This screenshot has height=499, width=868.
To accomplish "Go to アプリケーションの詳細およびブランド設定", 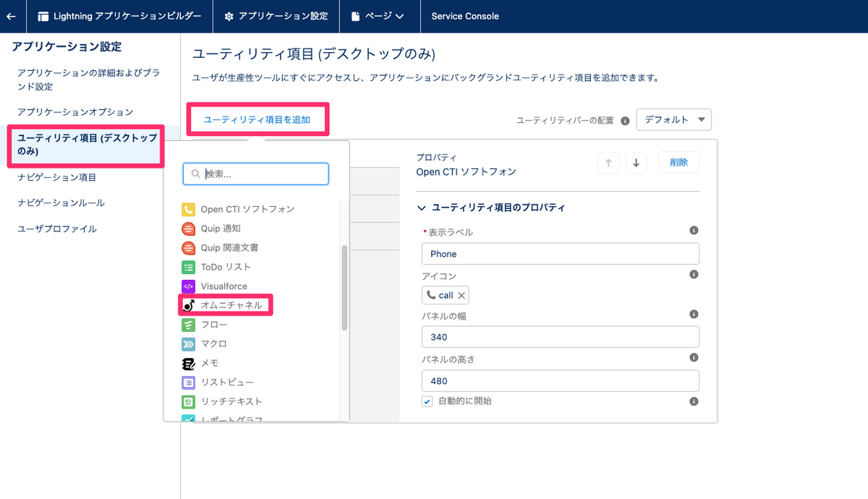I will pos(89,80).
